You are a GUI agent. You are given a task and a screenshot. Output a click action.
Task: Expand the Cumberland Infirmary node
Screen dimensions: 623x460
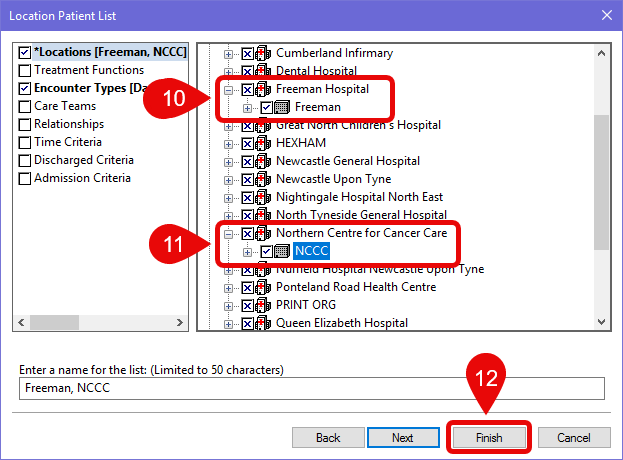click(228, 54)
